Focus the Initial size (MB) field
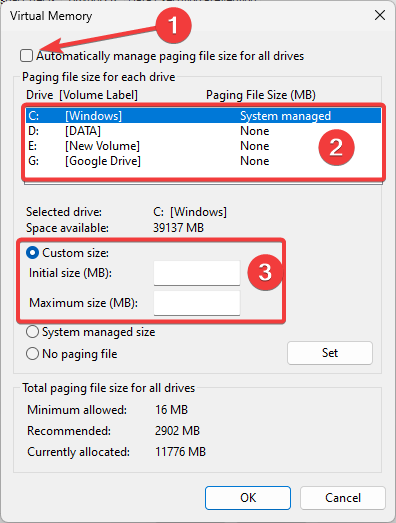The height and width of the screenshot is (523, 396). 197,273
